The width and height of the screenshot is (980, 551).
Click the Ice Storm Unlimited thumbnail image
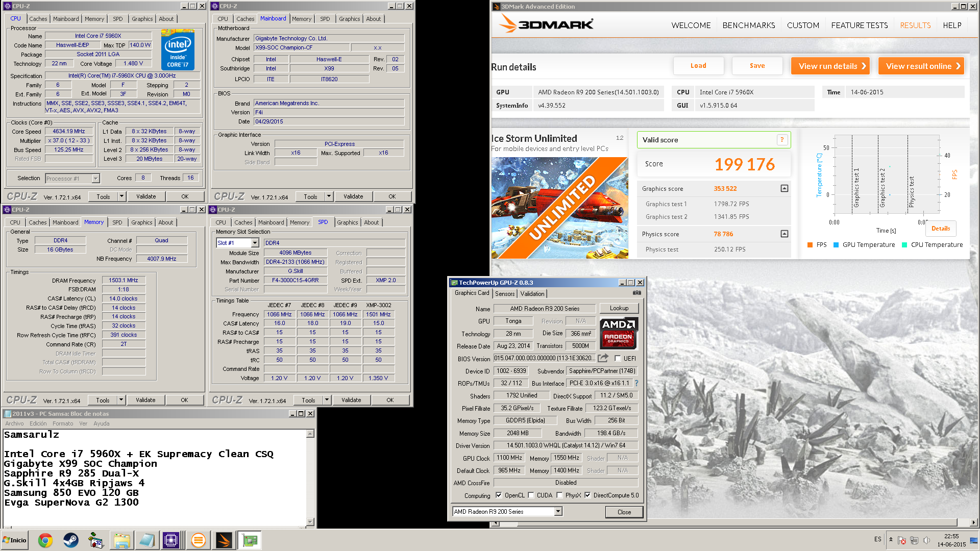pos(559,208)
